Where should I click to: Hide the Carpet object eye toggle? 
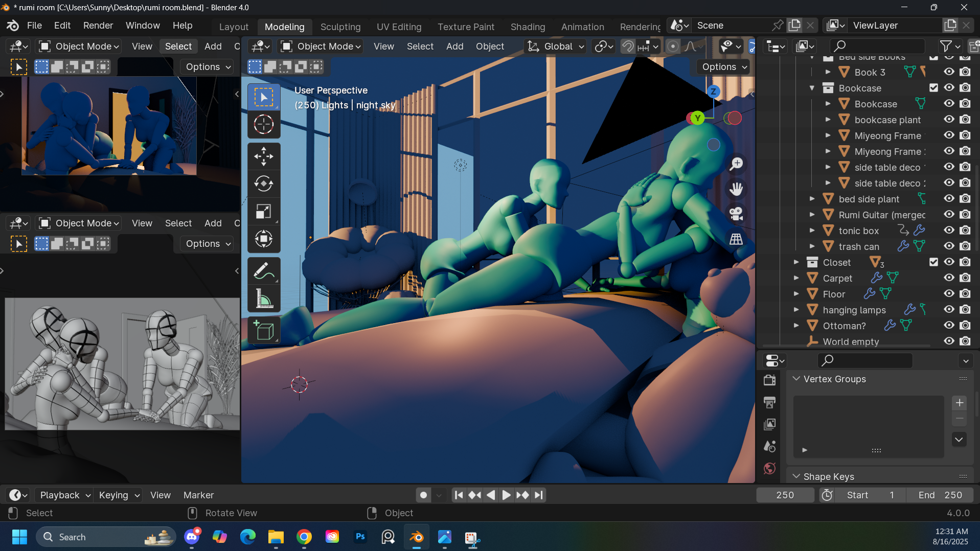click(949, 278)
